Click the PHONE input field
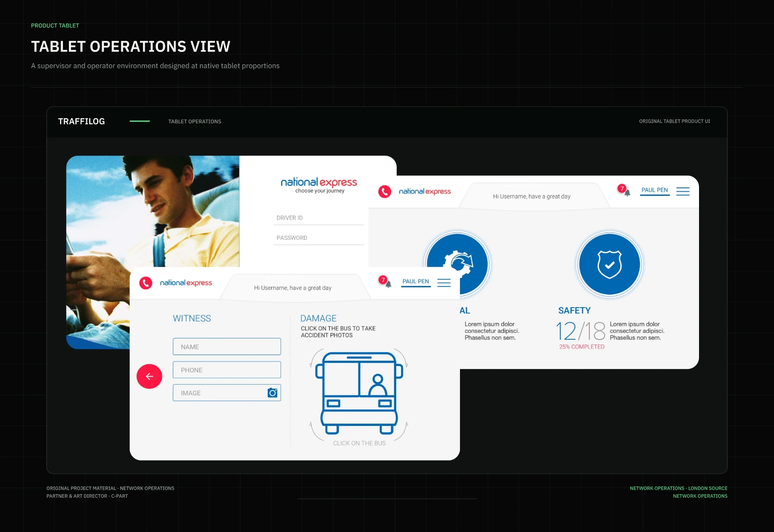This screenshot has height=532, width=774. (227, 370)
